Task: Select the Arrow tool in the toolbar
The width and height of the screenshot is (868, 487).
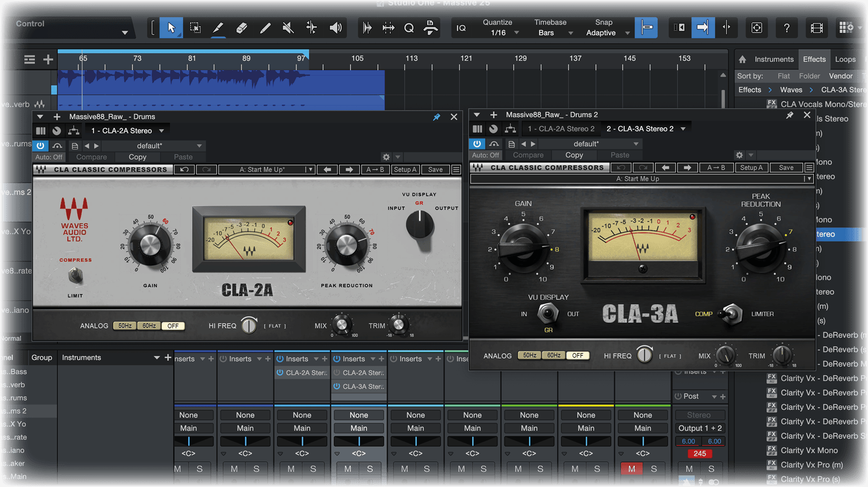Action: pyautogui.click(x=171, y=28)
